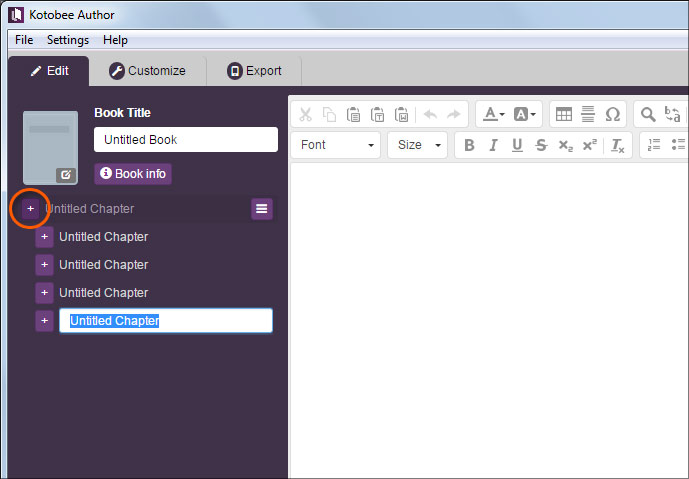Open the Size dropdown
Screen dimensions: 689x479
click(417, 145)
